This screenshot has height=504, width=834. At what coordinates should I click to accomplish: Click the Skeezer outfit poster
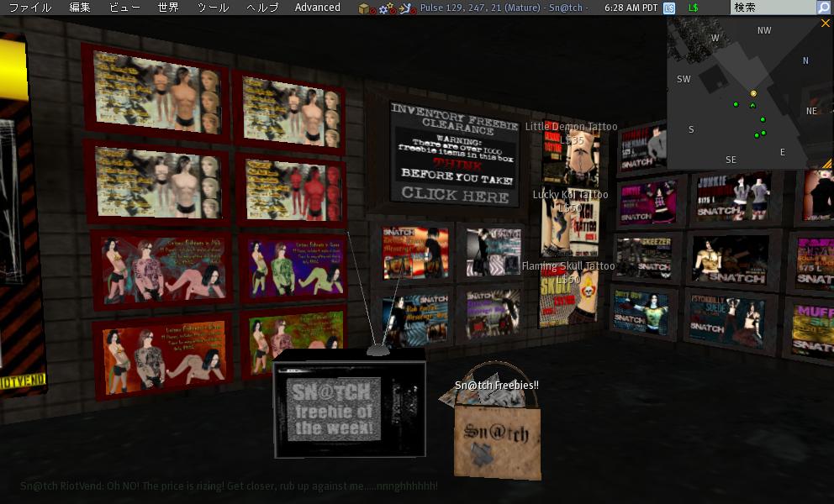[644, 259]
